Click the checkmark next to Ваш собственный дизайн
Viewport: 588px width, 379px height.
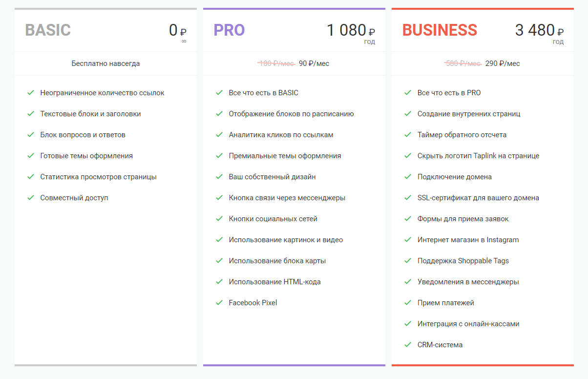pos(219,176)
